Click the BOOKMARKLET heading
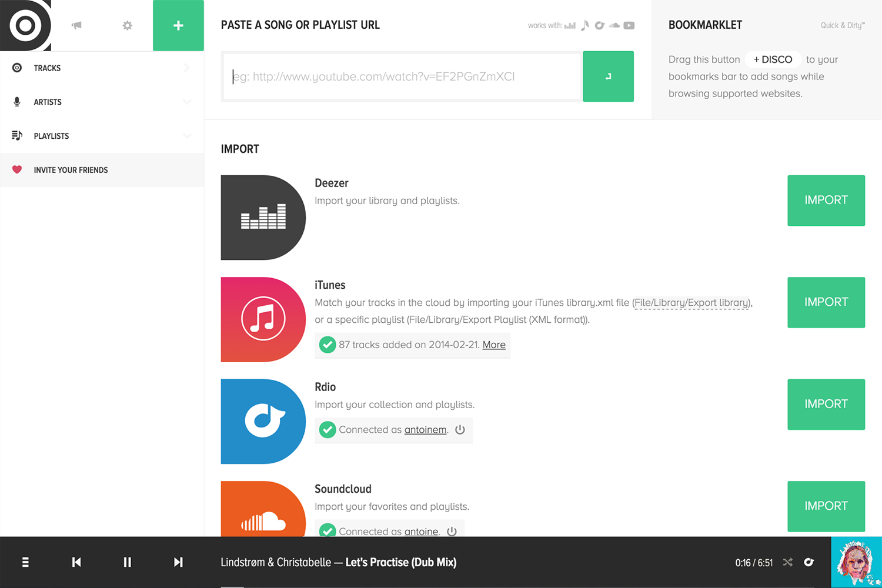The width and height of the screenshot is (882, 588). tap(705, 25)
